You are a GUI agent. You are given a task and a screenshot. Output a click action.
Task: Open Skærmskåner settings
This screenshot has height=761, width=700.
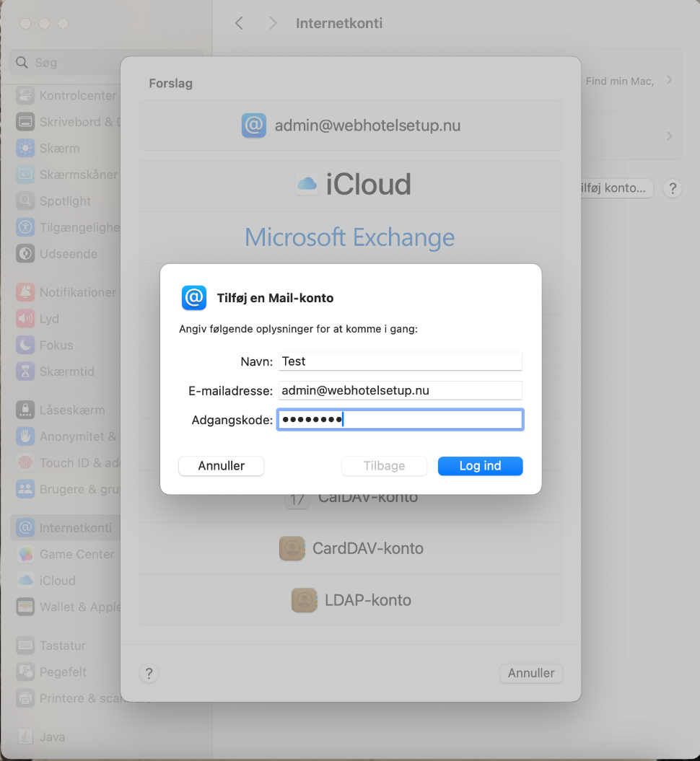tap(66, 175)
